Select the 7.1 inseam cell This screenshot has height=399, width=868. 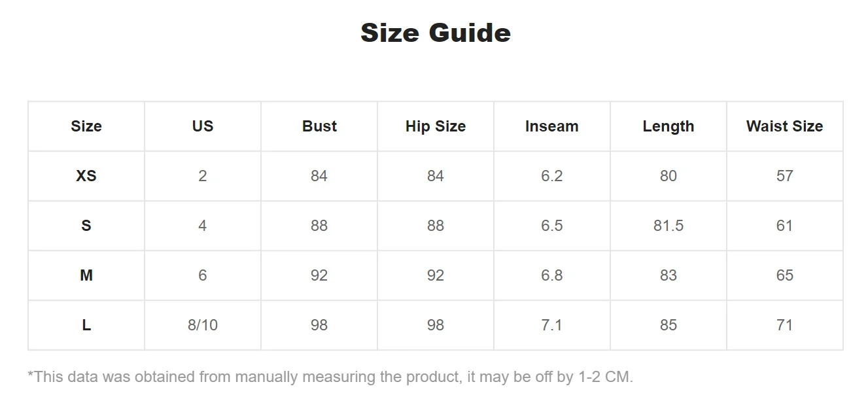[x=552, y=325]
